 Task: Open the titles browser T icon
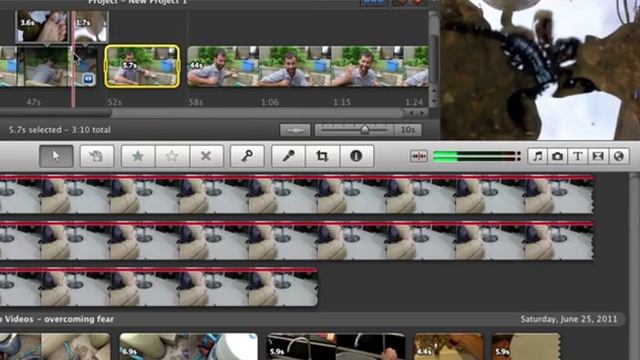578,156
